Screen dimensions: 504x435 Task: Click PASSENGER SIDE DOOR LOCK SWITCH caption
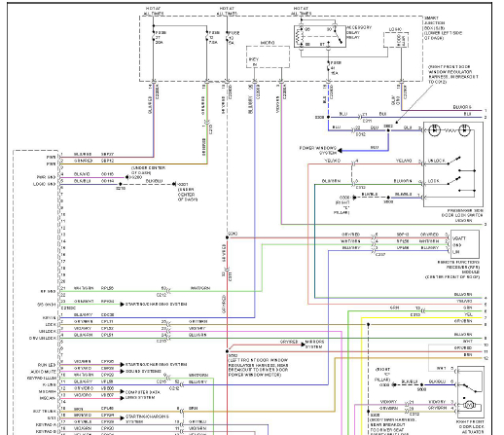(462, 213)
